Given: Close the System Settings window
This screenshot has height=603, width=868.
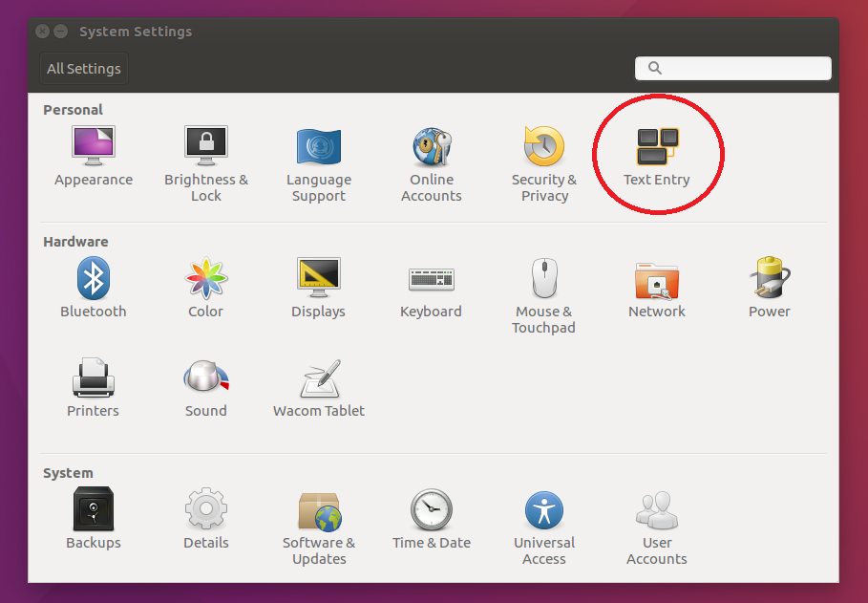Looking at the screenshot, I should click(43, 32).
